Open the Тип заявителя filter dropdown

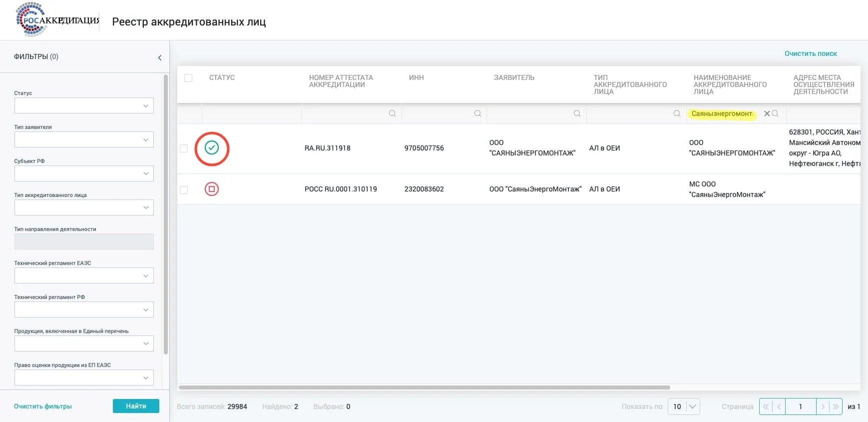pos(84,139)
